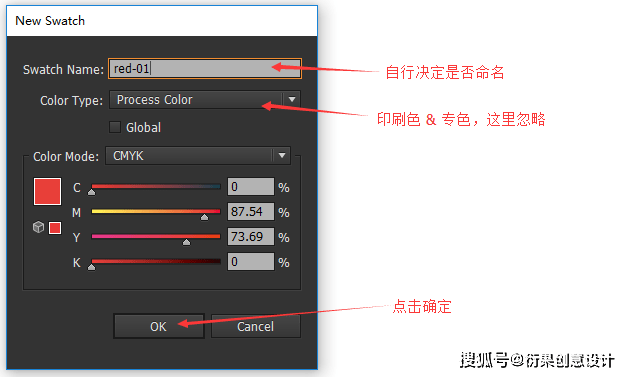Screen dimensions: 629x377
Task: Click the CMYK color mode combo box
Action: [198, 156]
